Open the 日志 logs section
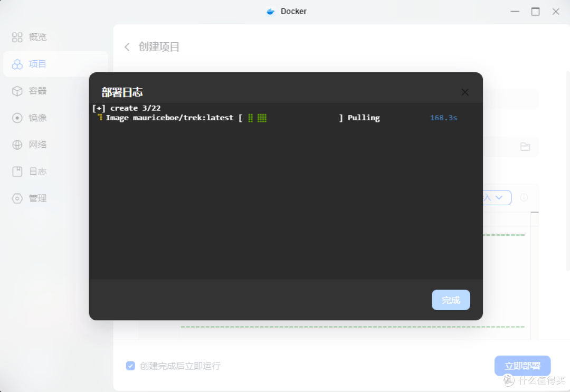This screenshot has height=392, width=570. (55, 171)
